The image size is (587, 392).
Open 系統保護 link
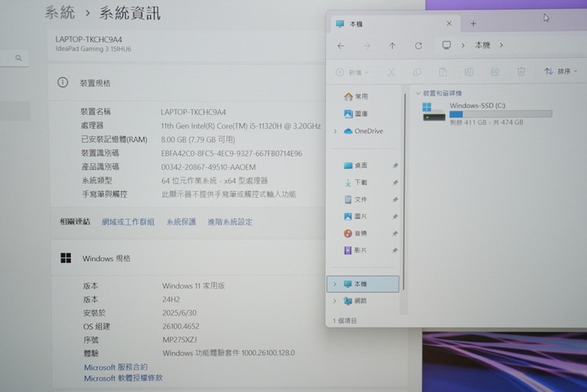[181, 222]
